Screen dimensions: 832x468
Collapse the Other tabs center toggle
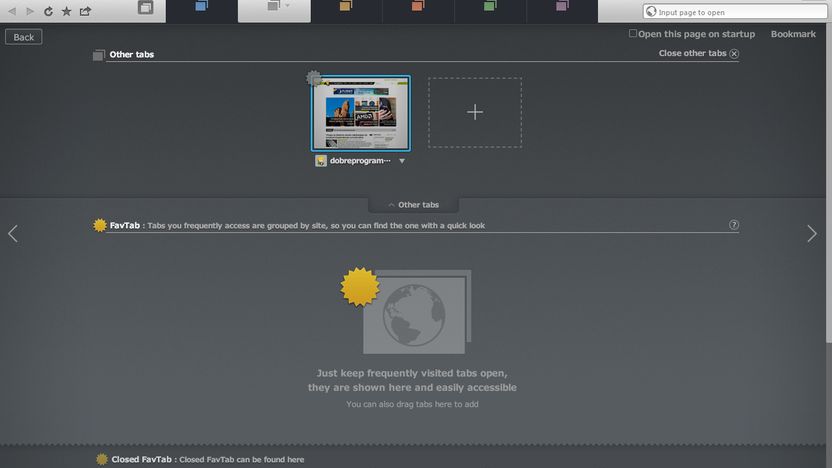point(413,205)
